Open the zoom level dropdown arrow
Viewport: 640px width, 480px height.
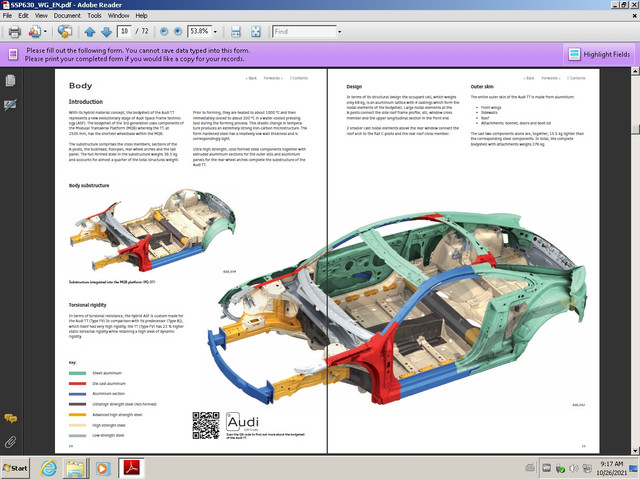(215, 31)
